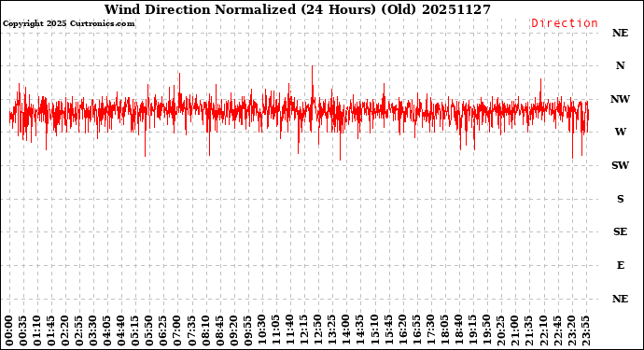Click the "00:00" time label

(9, 331)
